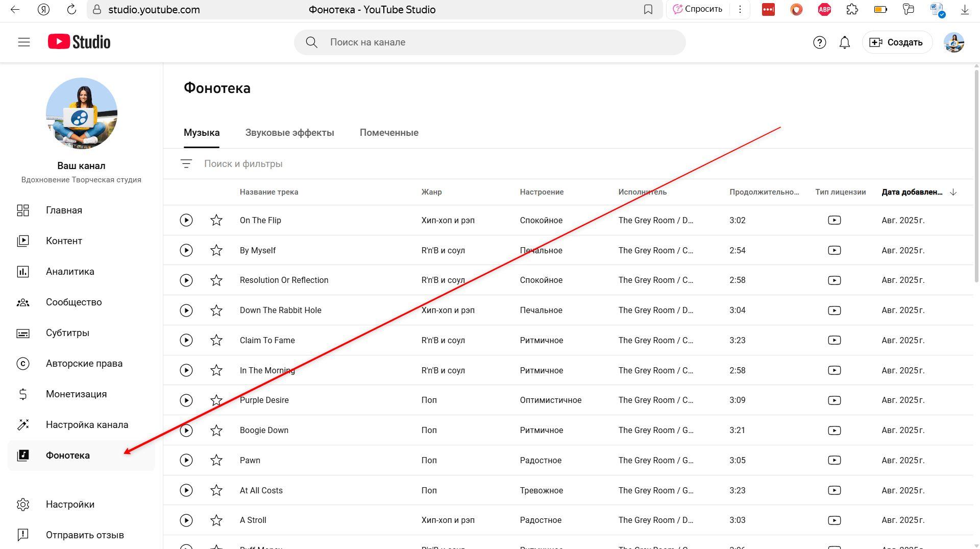Open Авторские права in the sidebar
This screenshot has width=980, height=549.
[81, 364]
